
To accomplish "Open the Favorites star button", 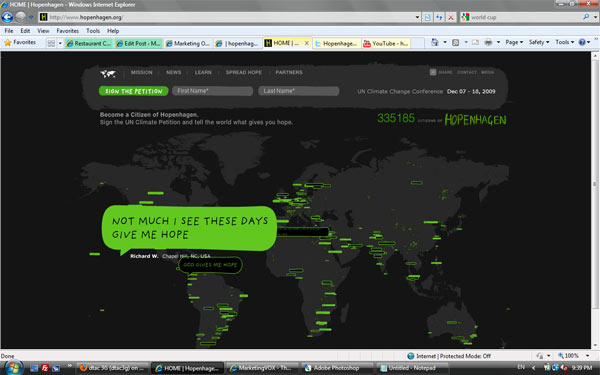I will coord(20,42).
